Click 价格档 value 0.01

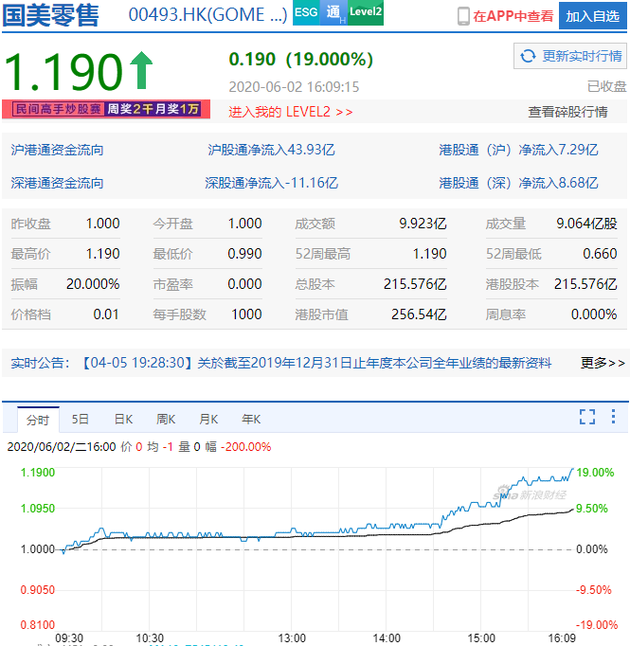click(x=106, y=314)
